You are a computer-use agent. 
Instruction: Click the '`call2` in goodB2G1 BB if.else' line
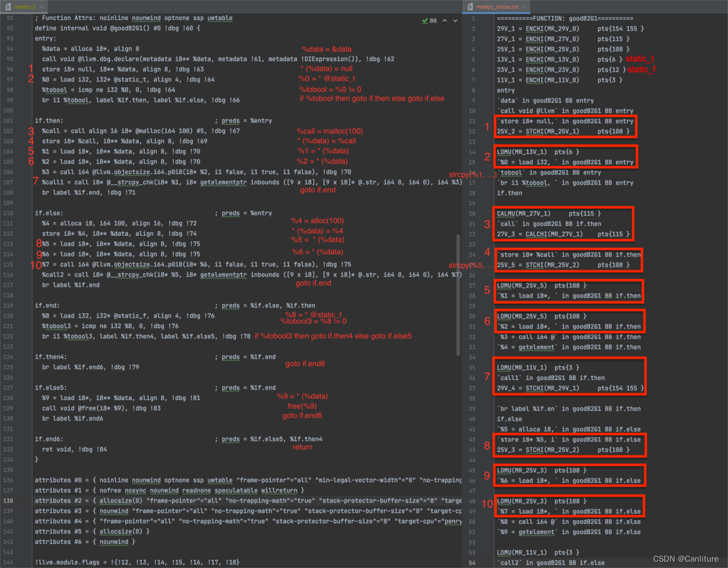click(x=551, y=563)
